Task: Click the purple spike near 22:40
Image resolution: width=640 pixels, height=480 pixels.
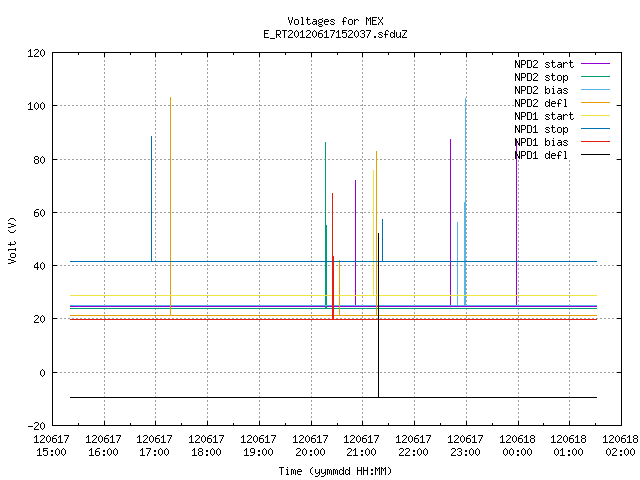Action: click(451, 222)
